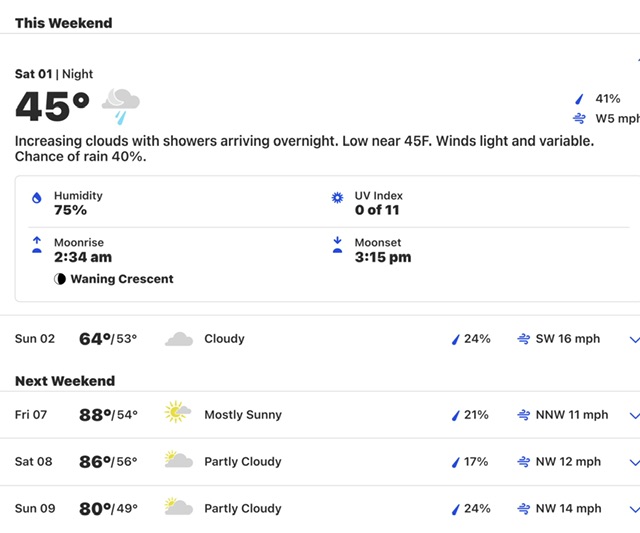Click the UV Index sun icon
The image size is (640, 533).
(x=337, y=198)
